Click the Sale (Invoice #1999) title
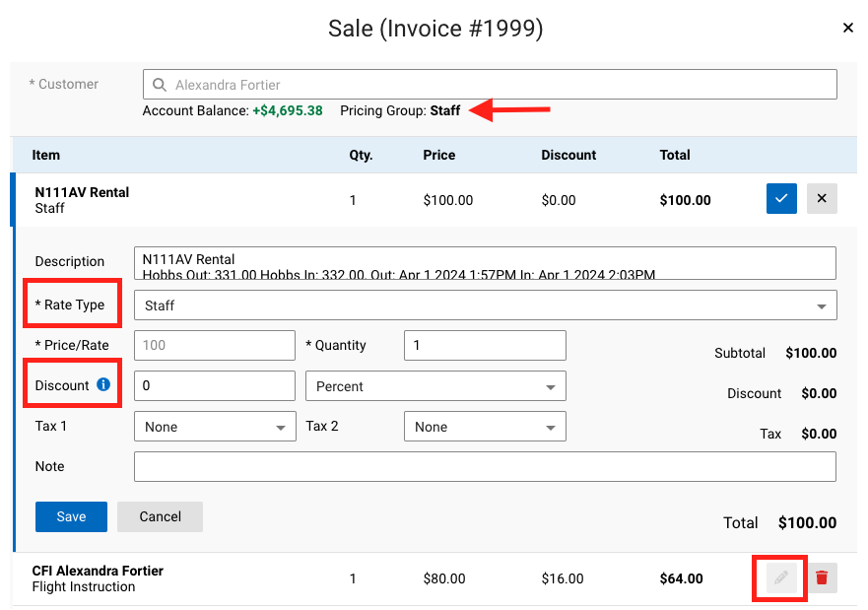The image size is (868, 610). [435, 29]
